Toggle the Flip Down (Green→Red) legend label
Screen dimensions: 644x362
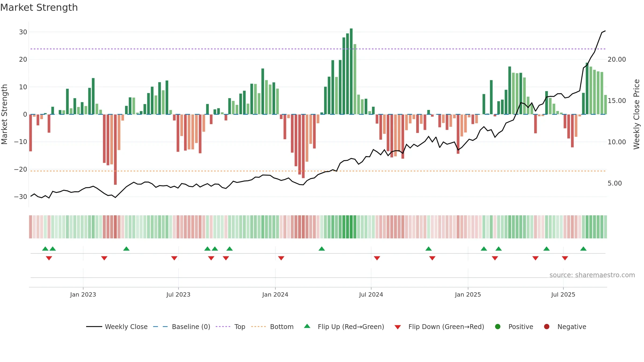pyautogui.click(x=446, y=327)
